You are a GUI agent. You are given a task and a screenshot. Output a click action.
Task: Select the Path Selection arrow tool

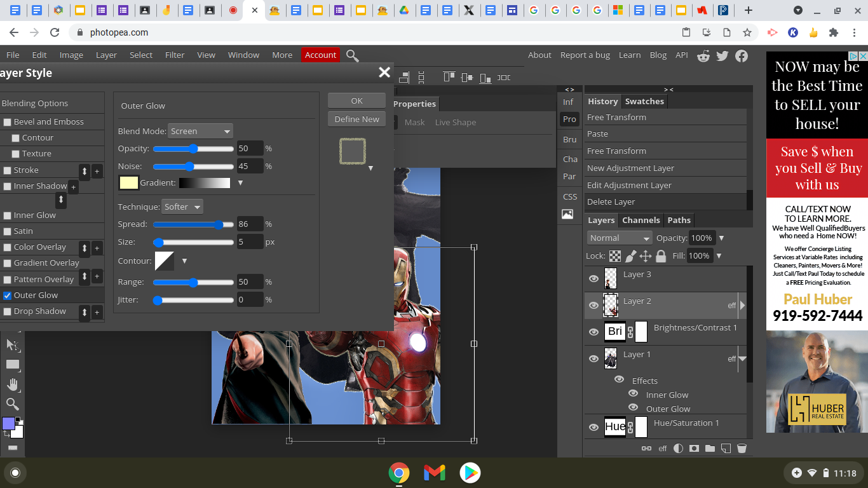pos(12,345)
